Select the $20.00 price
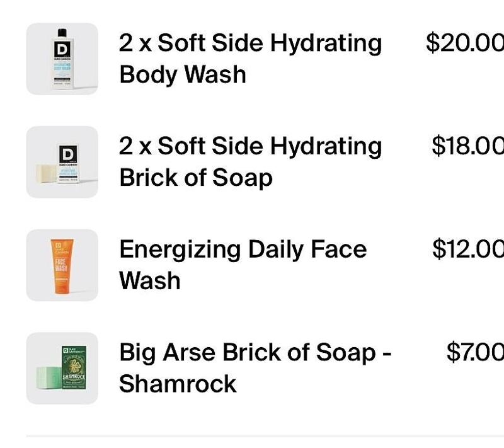Image resolution: width=504 pixels, height=448 pixels. 465,43
